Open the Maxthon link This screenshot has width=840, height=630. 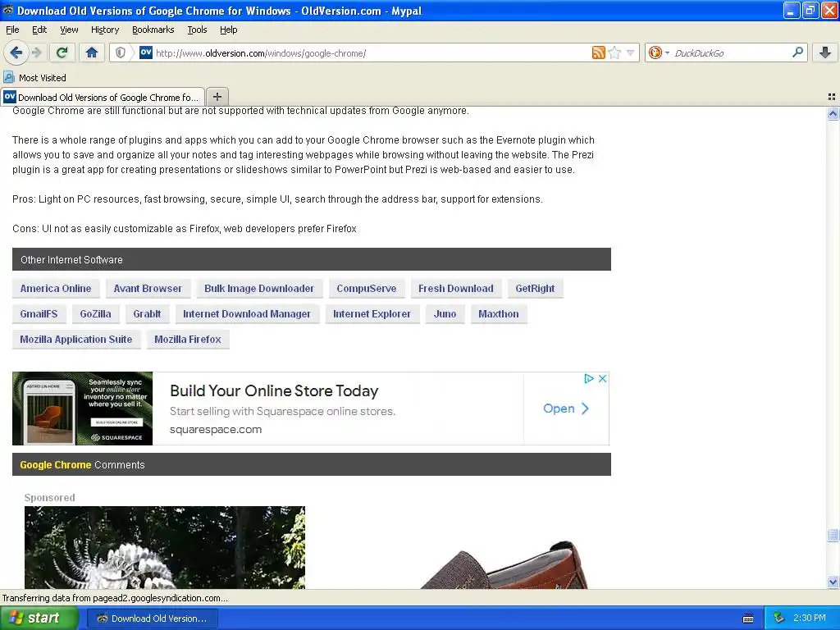[x=499, y=314]
